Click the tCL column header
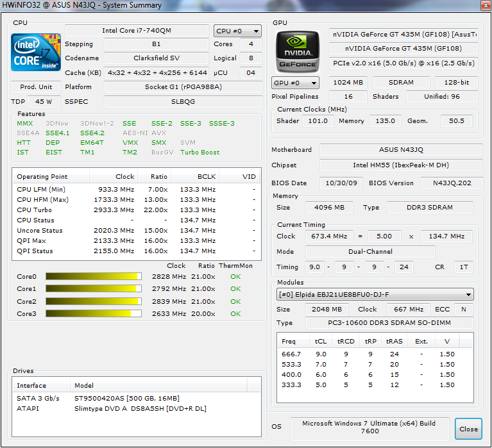 click(x=321, y=342)
